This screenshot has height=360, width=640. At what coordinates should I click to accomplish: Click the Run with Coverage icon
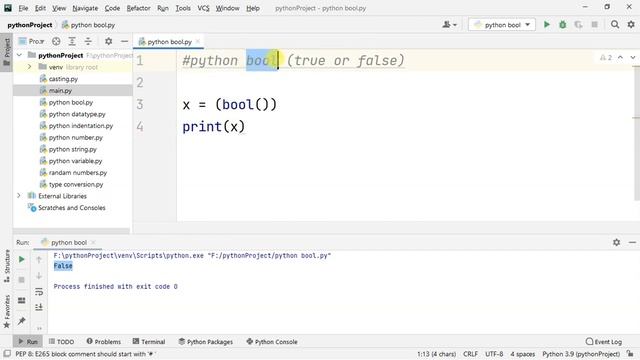(578, 24)
